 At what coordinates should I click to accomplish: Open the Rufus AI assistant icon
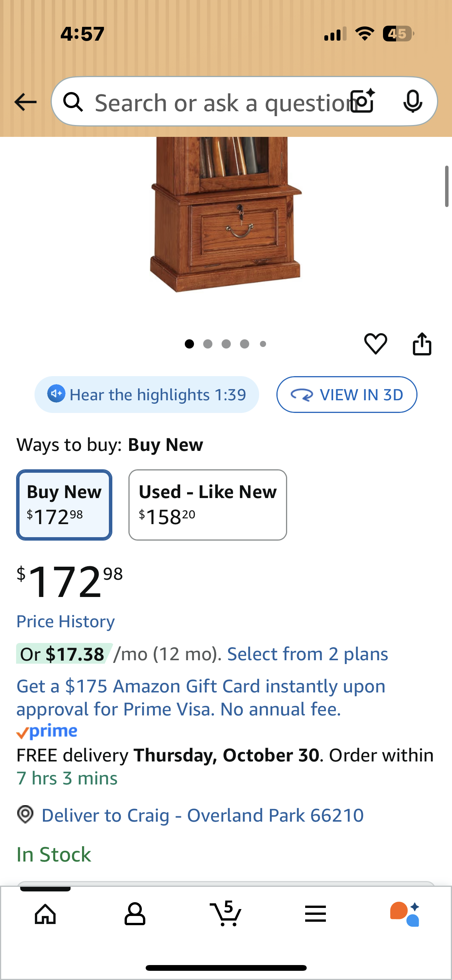405,914
